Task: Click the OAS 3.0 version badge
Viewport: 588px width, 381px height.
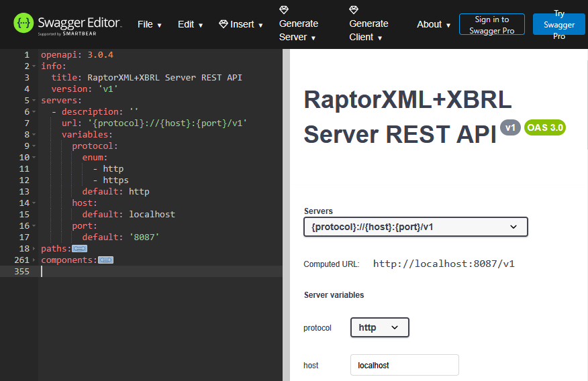Action: [x=545, y=127]
